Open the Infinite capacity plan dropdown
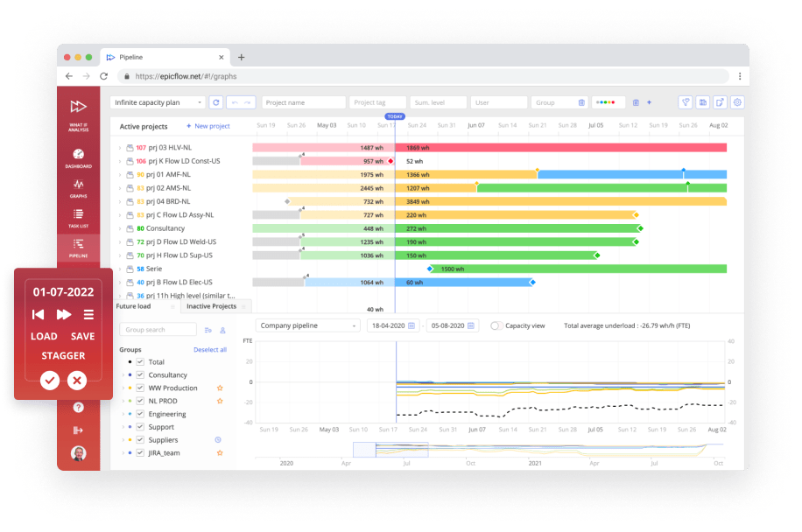This screenshot has height=532, width=802. 158,102
